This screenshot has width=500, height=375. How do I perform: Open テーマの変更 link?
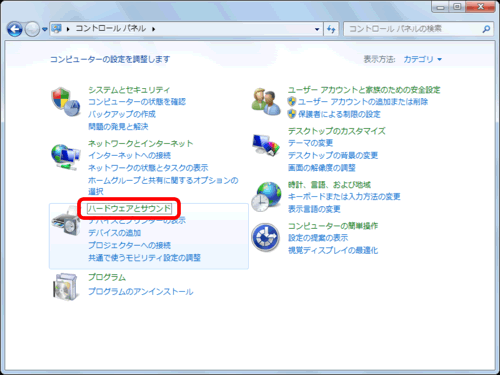click(x=310, y=143)
